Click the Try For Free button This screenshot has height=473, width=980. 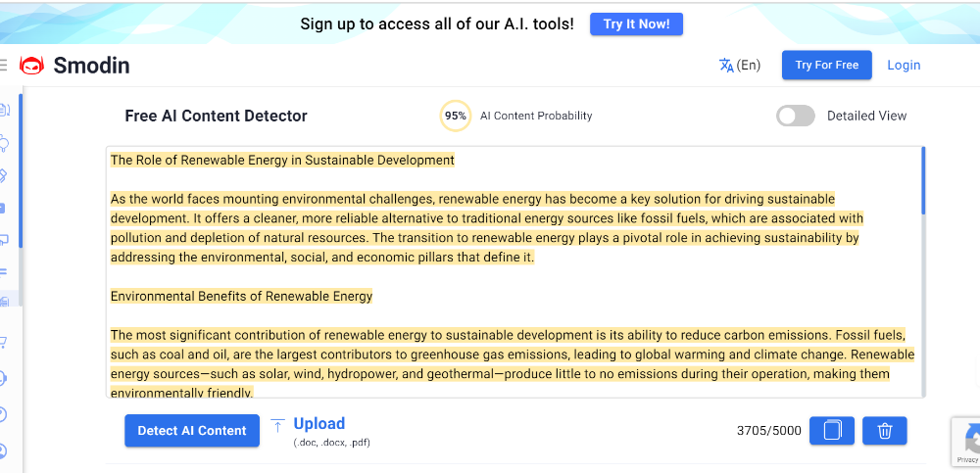[x=826, y=66]
